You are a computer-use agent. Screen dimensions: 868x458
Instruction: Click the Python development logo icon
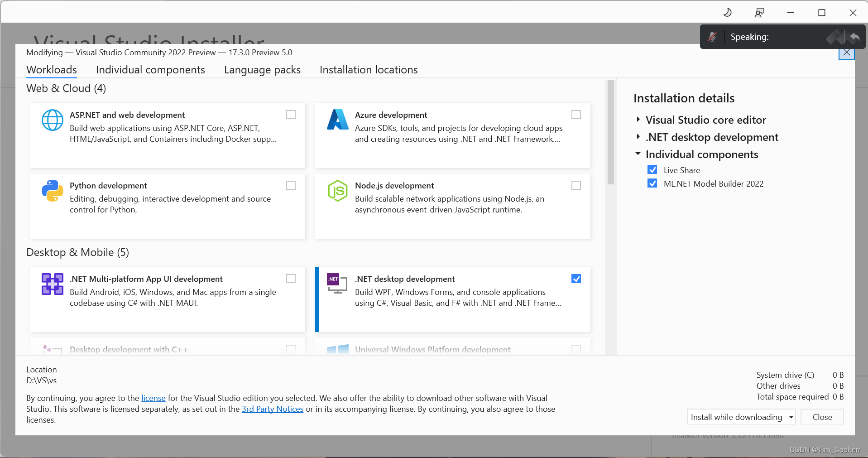(53, 191)
